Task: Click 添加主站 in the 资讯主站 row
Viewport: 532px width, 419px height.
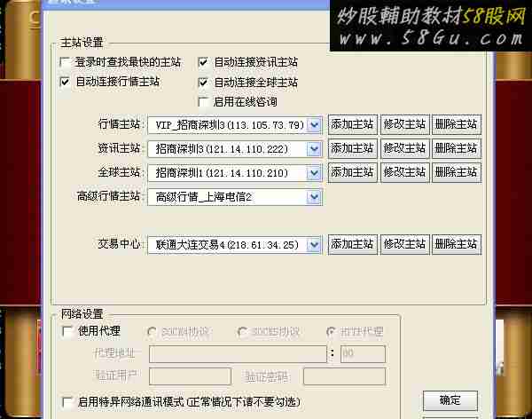Action: pyautogui.click(x=353, y=148)
